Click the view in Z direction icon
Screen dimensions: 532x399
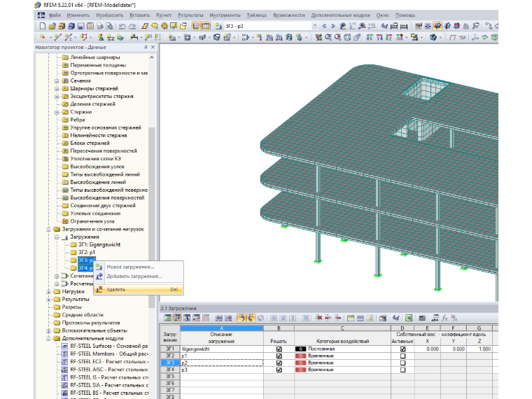(388, 37)
